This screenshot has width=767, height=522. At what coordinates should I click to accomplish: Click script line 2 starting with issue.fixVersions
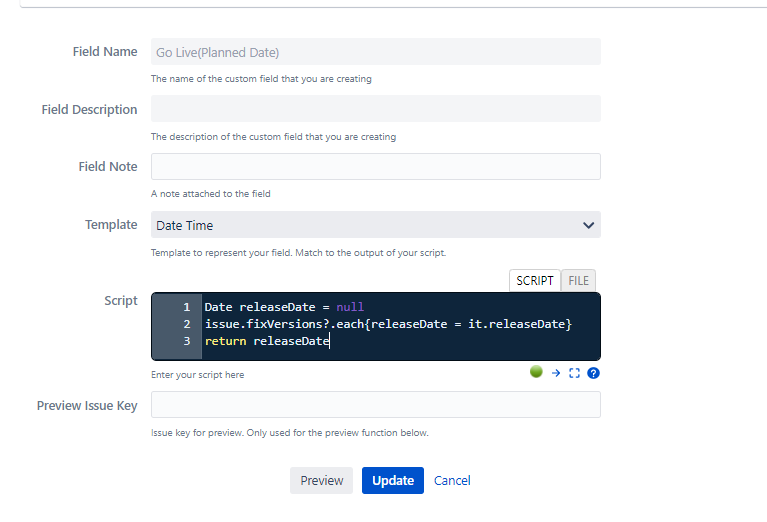pos(388,324)
